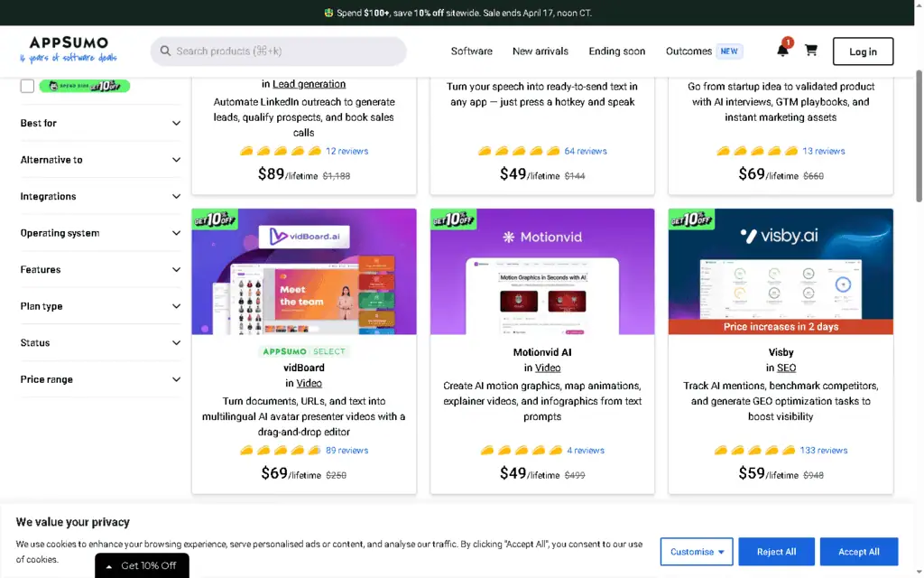This screenshot has height=578, width=924.
Task: Click the $59/lifetime price
Action: click(x=769, y=473)
